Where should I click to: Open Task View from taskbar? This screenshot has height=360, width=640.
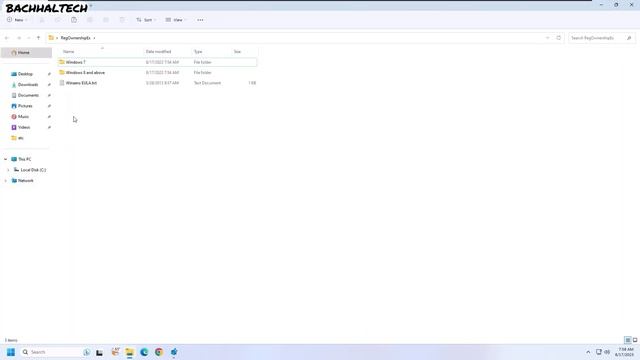(100, 352)
